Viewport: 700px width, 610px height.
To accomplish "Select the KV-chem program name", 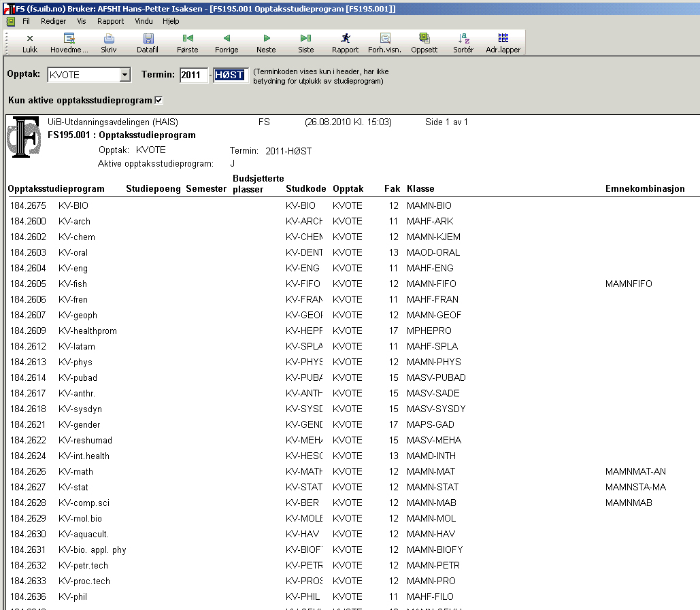I will tap(77, 237).
